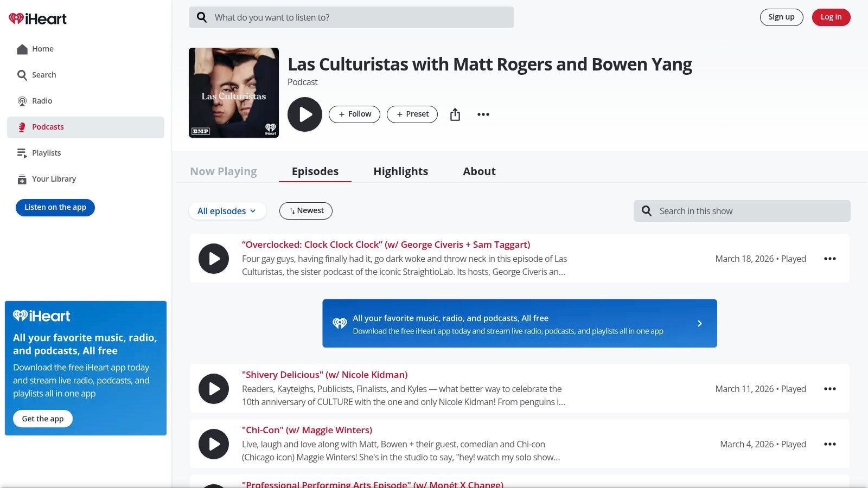The width and height of the screenshot is (868, 488).
Task: Follow the Las Culturistas podcast
Action: click(x=354, y=114)
